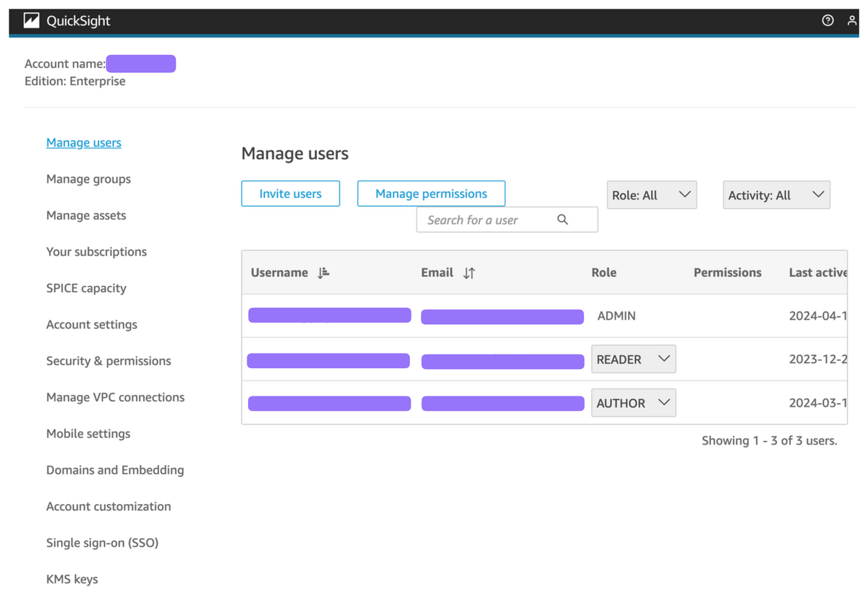Go to Manage groups
868x614 pixels.
88,179
